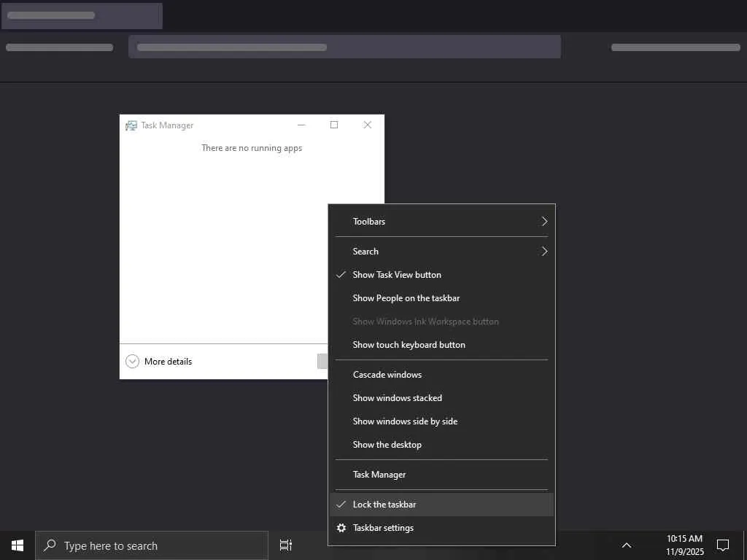Choose Show windows stacked
This screenshot has height=560, width=747.
tap(441, 398)
